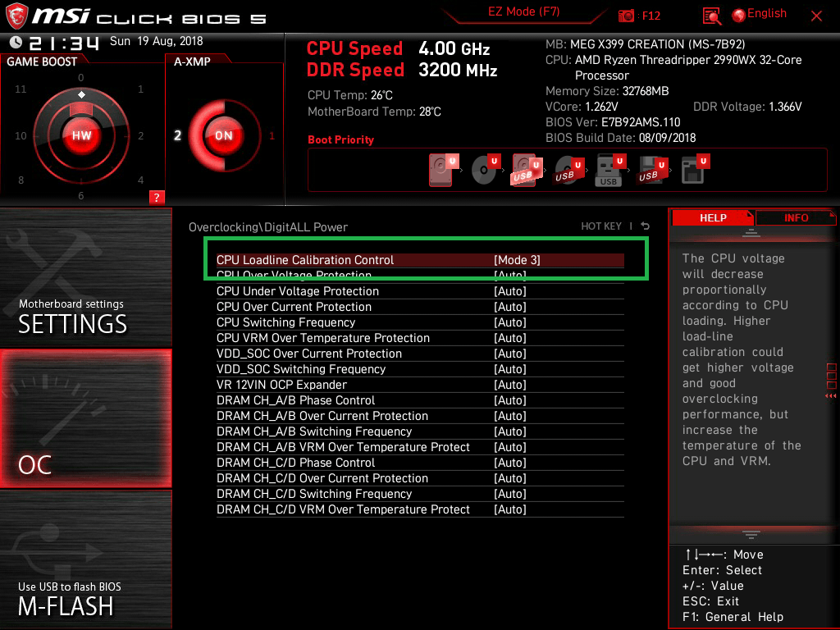Open the OC overclocking section

(x=85, y=418)
